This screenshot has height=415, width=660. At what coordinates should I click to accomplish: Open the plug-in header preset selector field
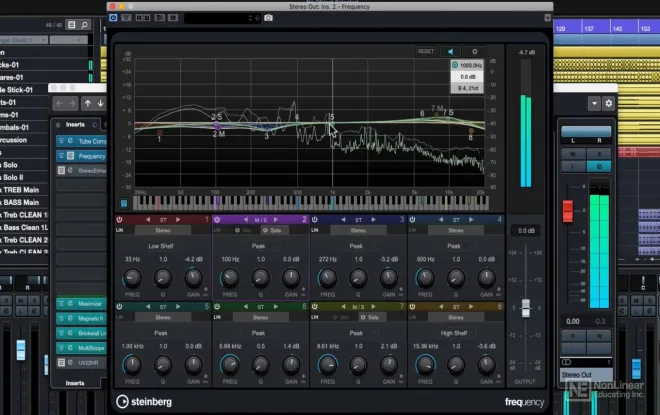(x=223, y=18)
